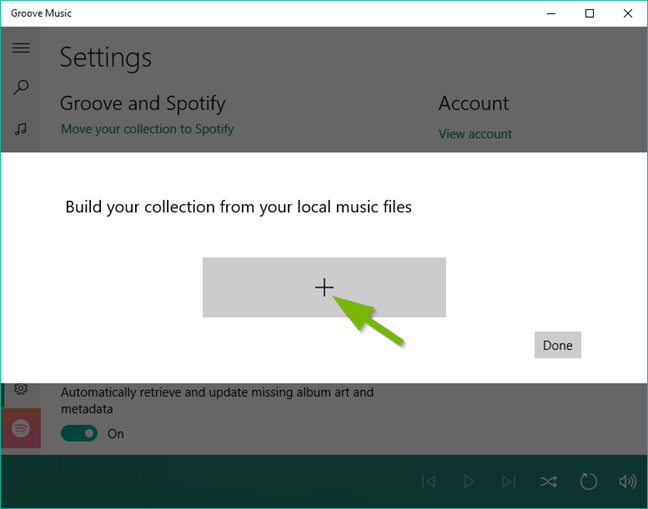Click 'Automatically retrieve and update missing album art' text
This screenshot has height=509, width=648.
[x=217, y=400]
